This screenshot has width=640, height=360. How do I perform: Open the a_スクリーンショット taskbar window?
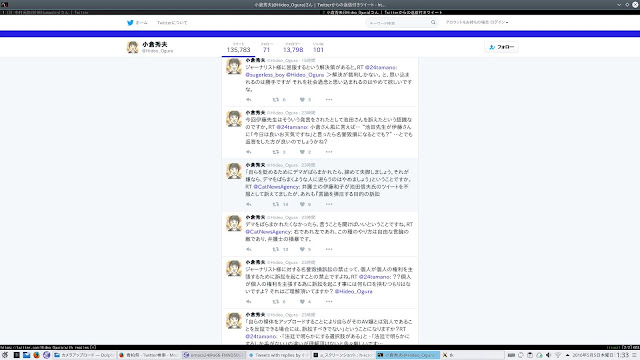(x=343, y=355)
